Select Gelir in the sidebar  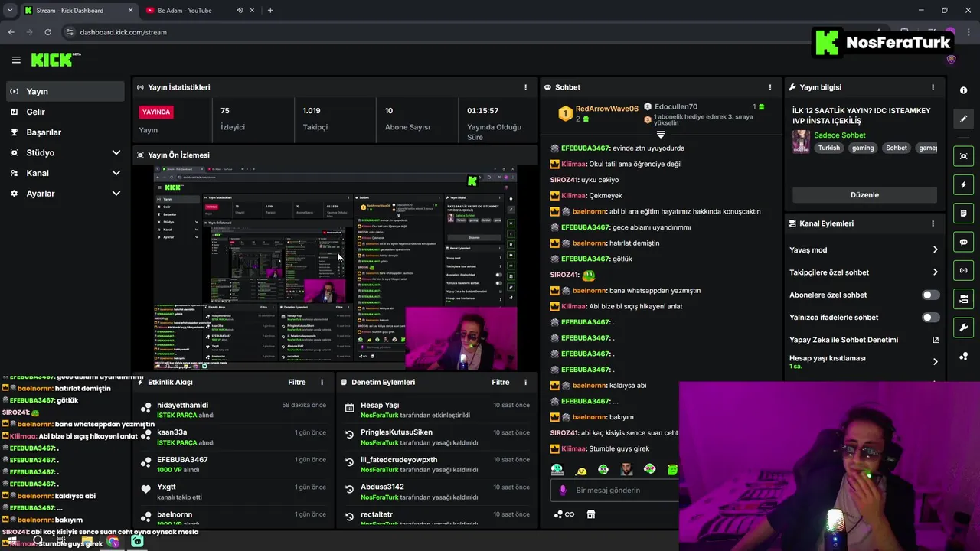click(65, 112)
